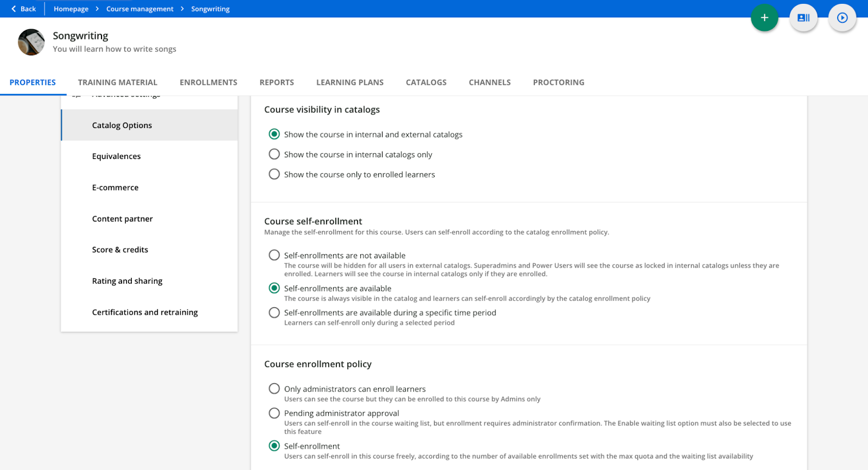Image resolution: width=868 pixels, height=470 pixels.
Task: Click the Course management breadcrumb link
Action: (x=140, y=9)
